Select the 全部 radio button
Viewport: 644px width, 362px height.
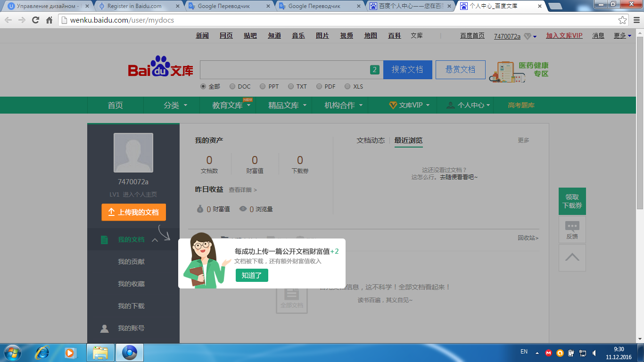[x=203, y=86]
